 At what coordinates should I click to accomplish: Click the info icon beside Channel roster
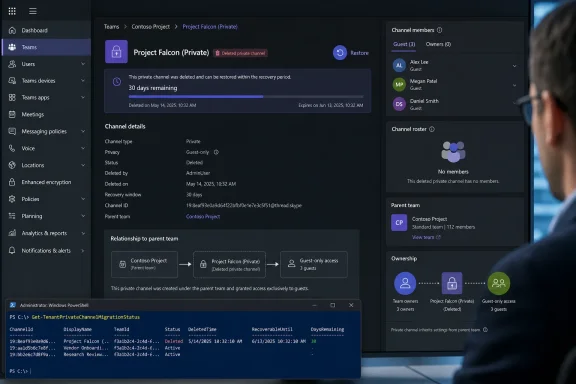pyautogui.click(x=432, y=129)
